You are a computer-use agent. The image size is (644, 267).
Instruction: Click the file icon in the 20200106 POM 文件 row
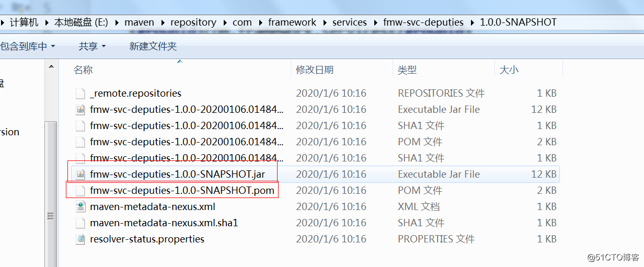click(x=80, y=142)
